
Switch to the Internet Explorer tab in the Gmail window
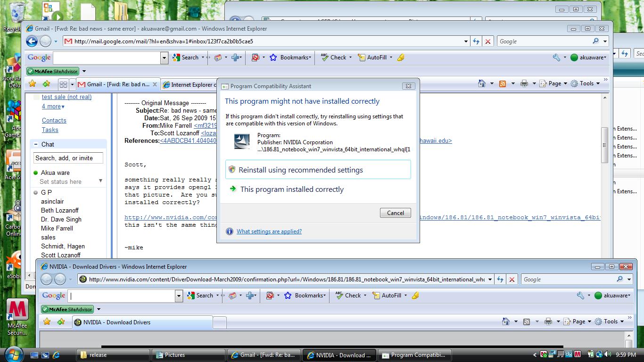pyautogui.click(x=189, y=85)
